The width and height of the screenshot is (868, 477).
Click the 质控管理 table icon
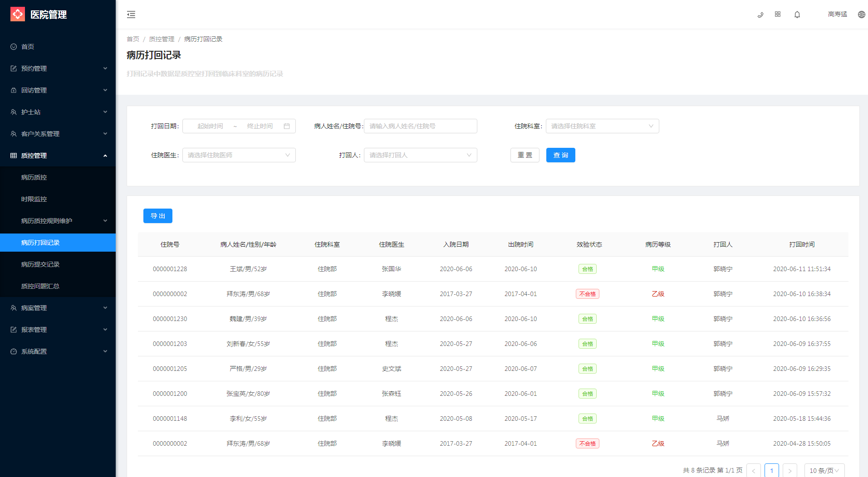click(14, 156)
